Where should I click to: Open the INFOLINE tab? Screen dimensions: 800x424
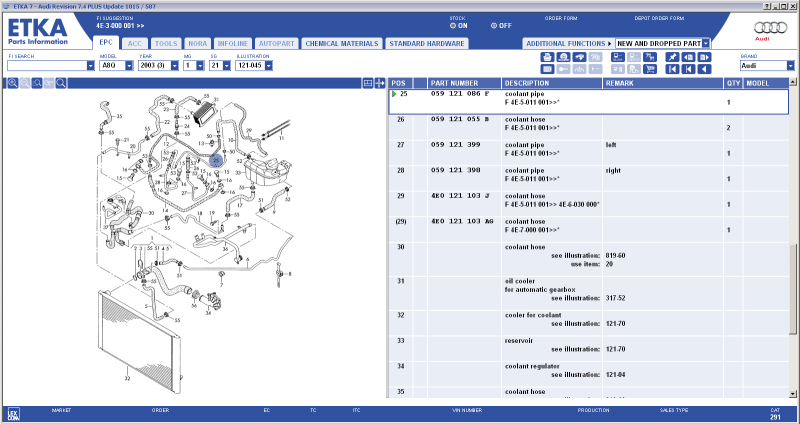coord(233,44)
